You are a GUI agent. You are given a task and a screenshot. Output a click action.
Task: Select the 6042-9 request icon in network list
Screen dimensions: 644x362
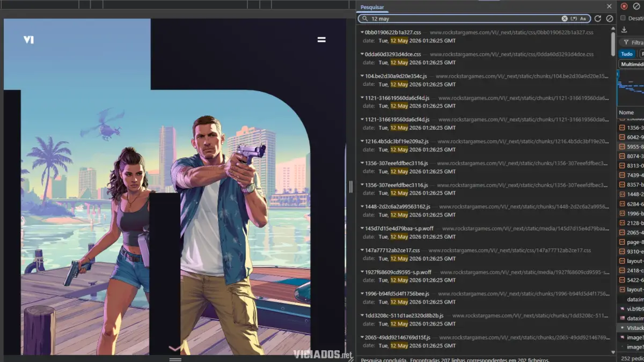[x=622, y=137]
